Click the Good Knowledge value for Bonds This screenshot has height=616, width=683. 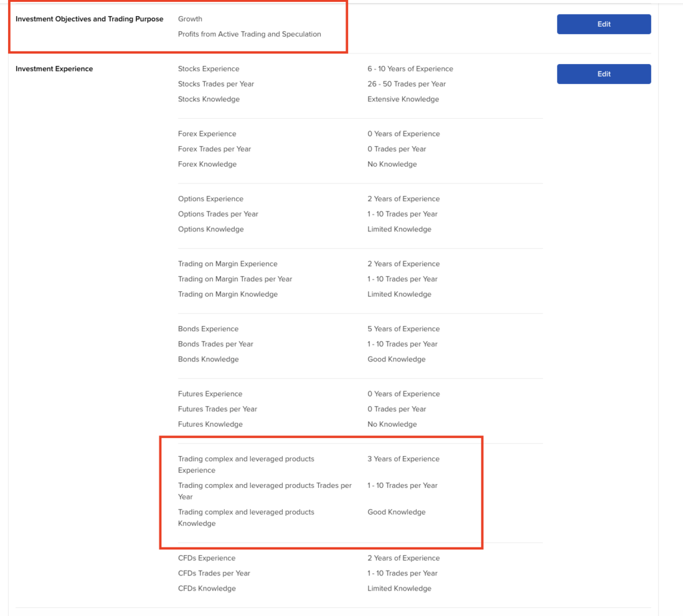[x=396, y=359]
